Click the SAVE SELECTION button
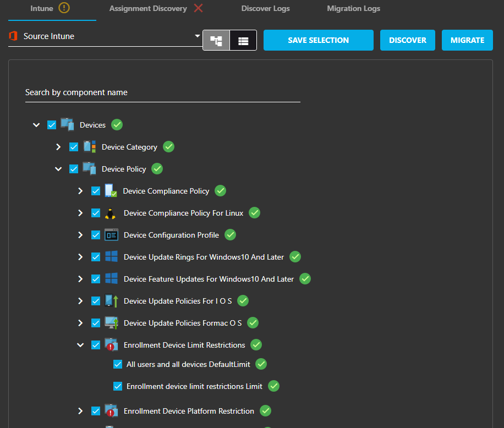Image resolution: width=504 pixels, height=428 pixels. [318, 40]
